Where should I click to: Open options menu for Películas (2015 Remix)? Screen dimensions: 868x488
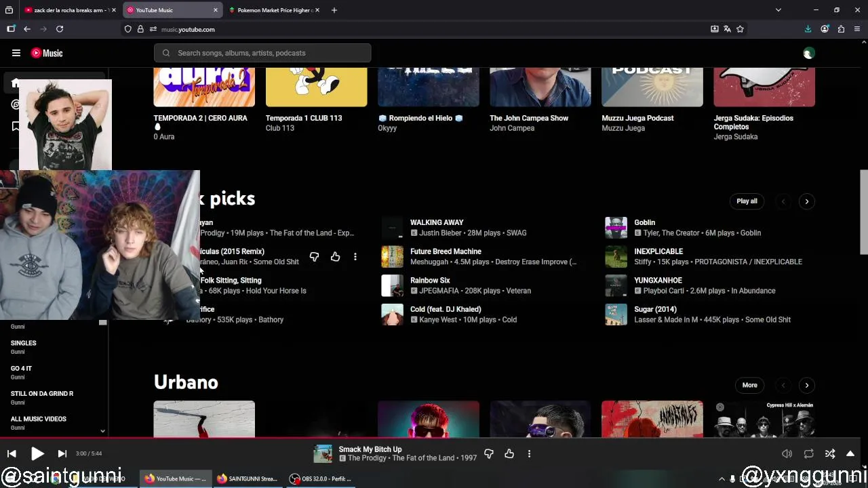tap(355, 257)
